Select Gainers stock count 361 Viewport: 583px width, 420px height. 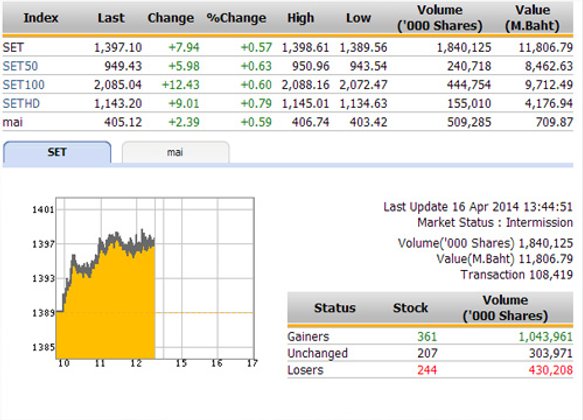pos(427,337)
